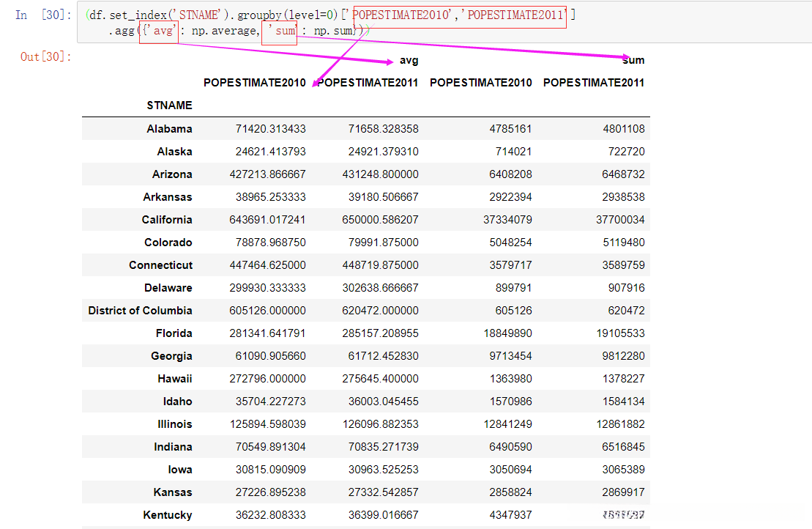Select the Delaware row label
812x529 pixels.
pyautogui.click(x=168, y=288)
